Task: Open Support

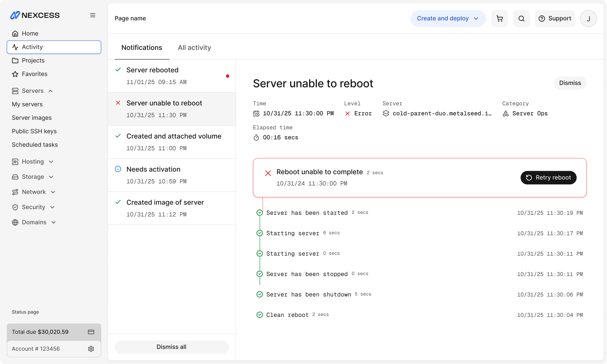Action: click(555, 19)
